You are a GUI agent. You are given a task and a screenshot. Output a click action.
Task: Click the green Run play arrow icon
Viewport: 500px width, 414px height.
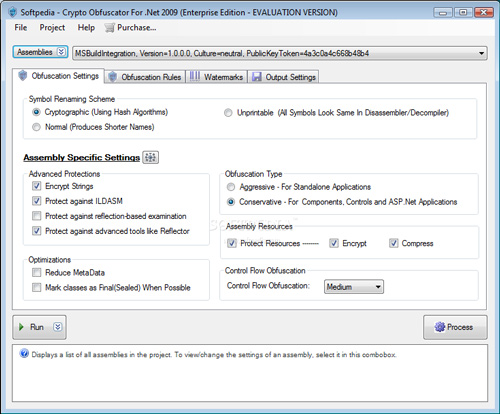tap(21, 327)
